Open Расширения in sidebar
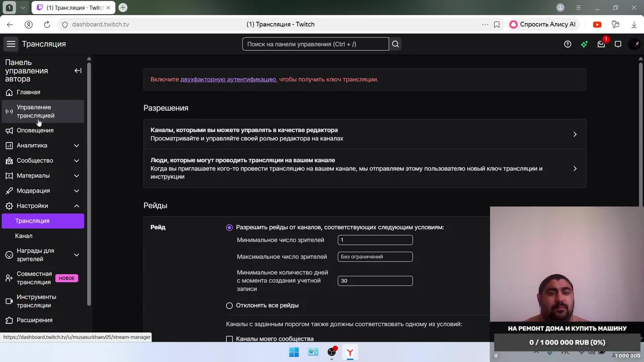 [x=43, y=320]
